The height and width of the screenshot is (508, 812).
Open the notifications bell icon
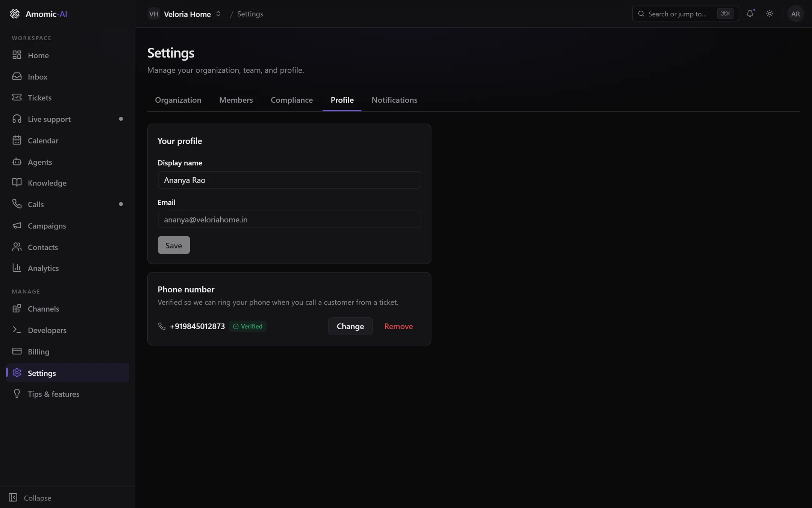[750, 14]
